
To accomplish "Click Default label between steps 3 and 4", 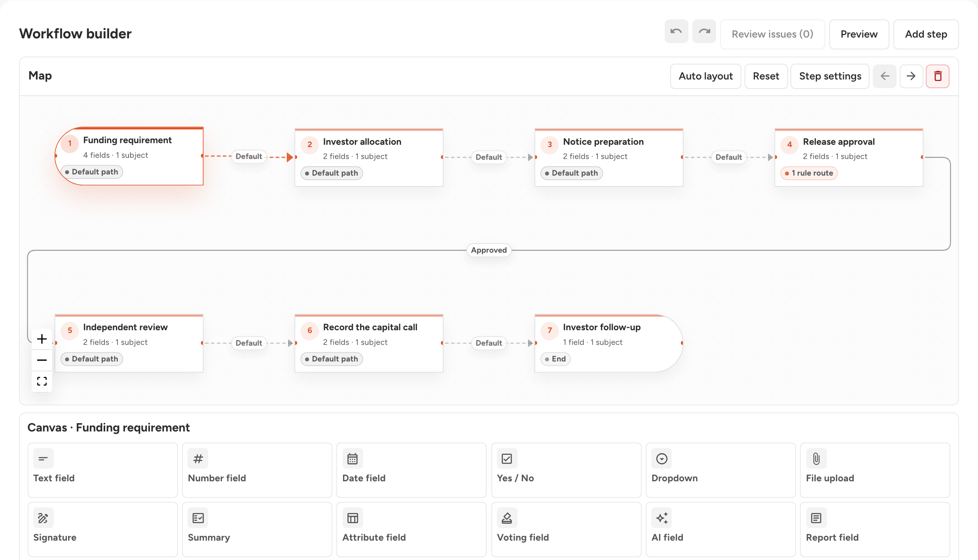I will (729, 157).
